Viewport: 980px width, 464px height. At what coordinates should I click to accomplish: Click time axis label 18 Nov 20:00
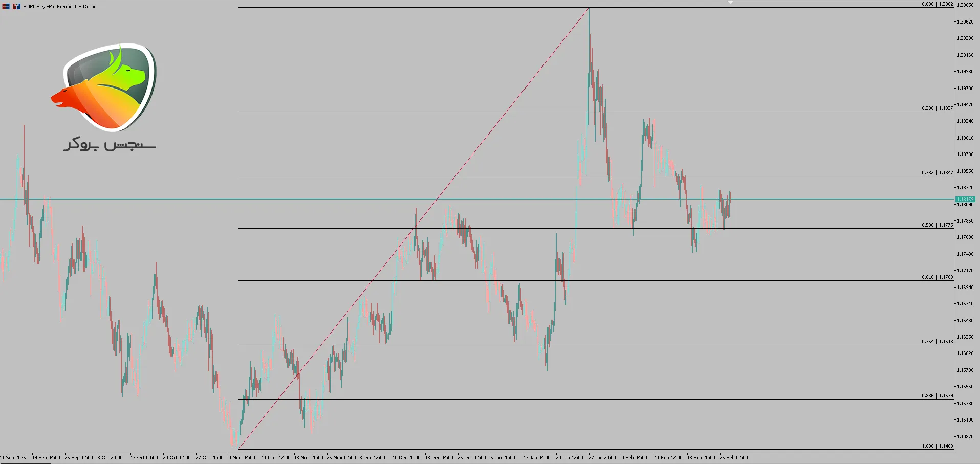point(309,458)
